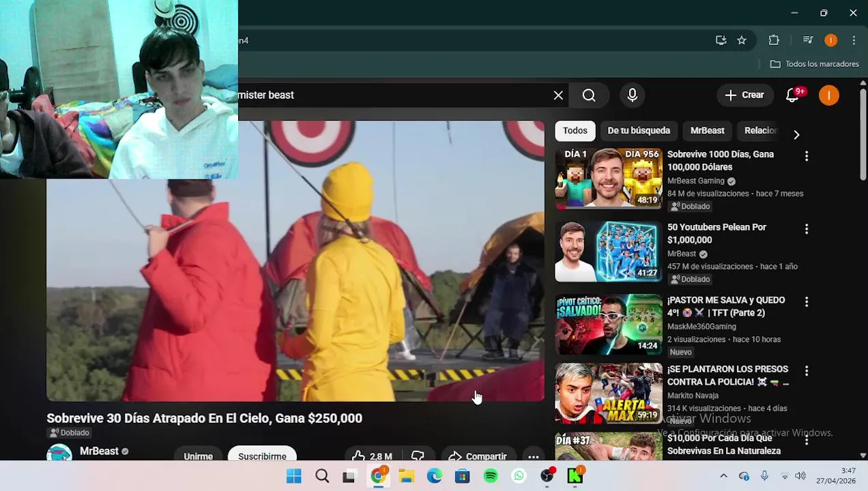
Task: Open the Sobrevive 1000 Días thumbnail
Action: [x=609, y=179]
